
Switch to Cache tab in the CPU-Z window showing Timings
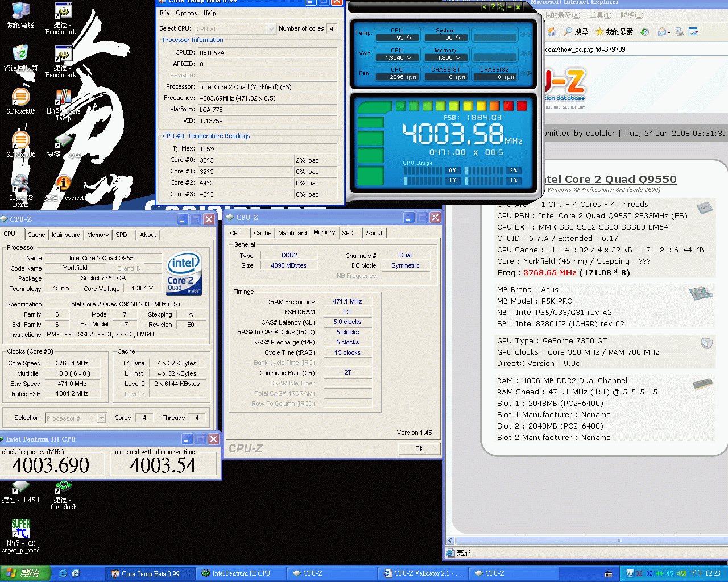coord(263,233)
